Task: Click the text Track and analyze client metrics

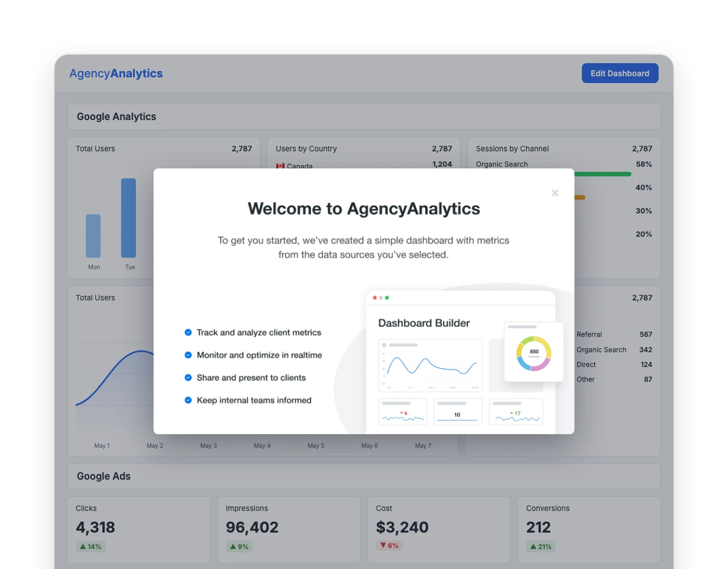Action: tap(259, 332)
